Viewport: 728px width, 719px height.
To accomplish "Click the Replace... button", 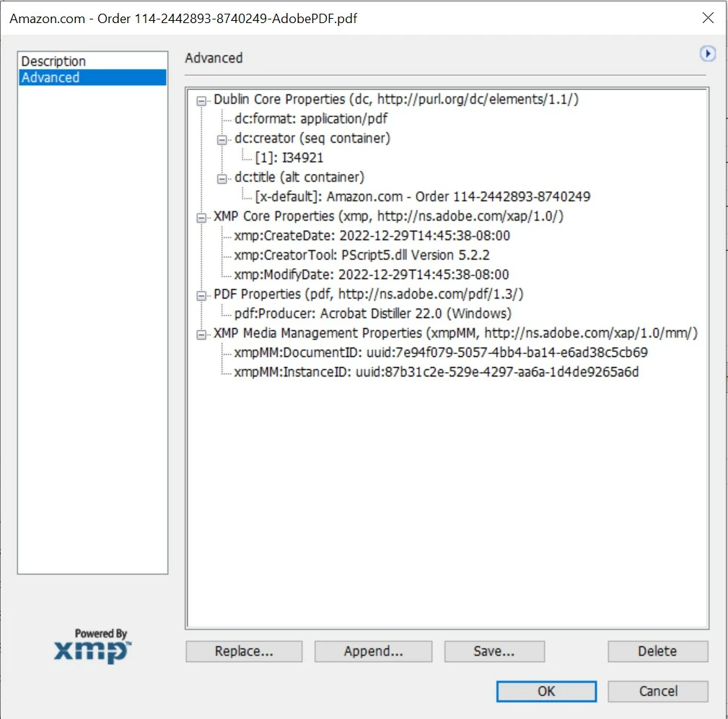I will click(x=244, y=651).
